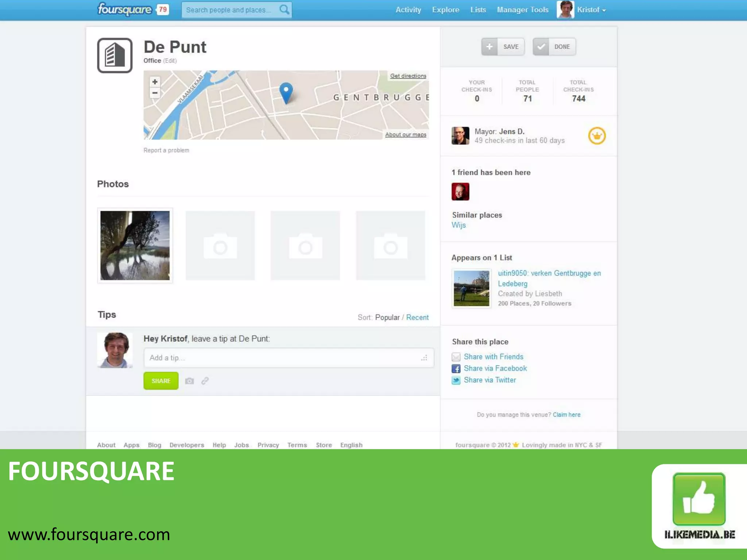Image resolution: width=747 pixels, height=560 pixels.
Task: Click Kristof's photo beside the tip box
Action: tap(115, 350)
